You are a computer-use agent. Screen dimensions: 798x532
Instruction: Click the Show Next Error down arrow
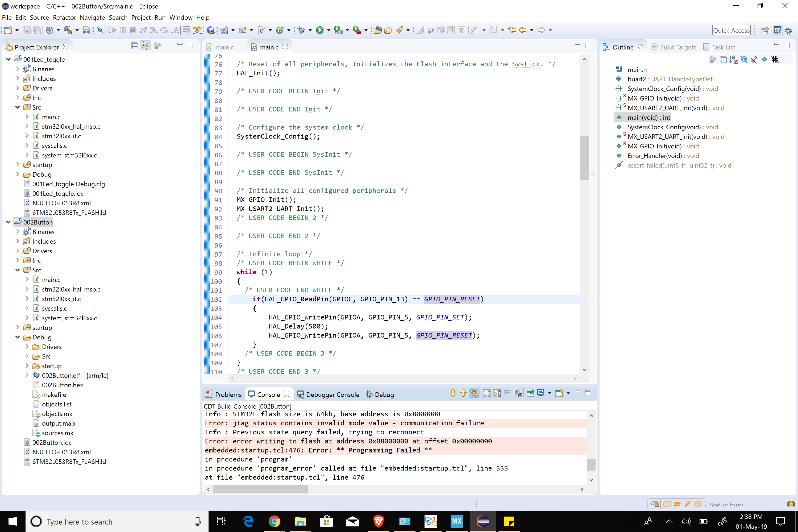[x=453, y=393]
